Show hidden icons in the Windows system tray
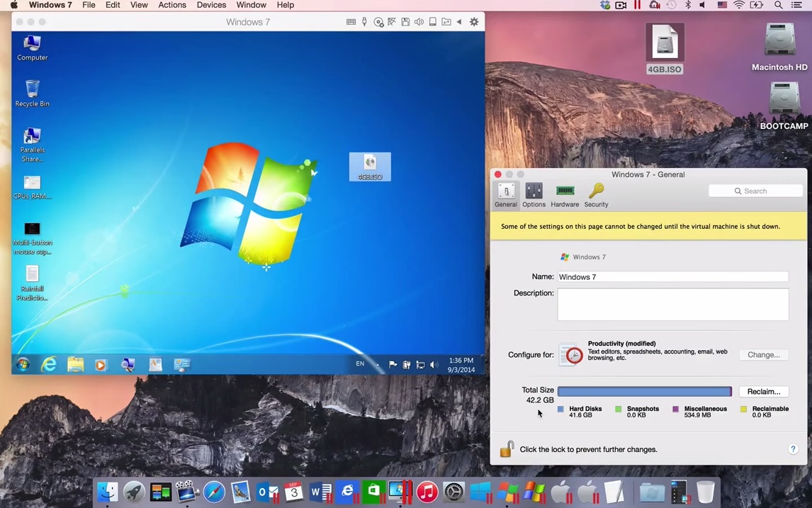Viewport: 812px width, 508px height. pos(378,365)
